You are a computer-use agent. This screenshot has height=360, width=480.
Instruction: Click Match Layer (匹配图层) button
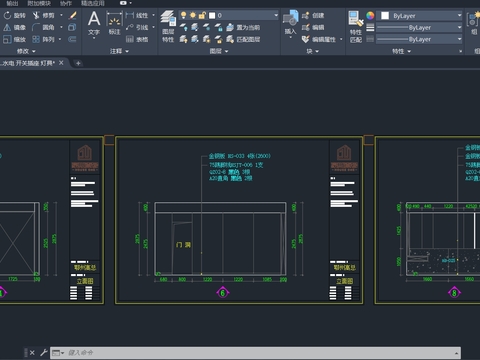click(243, 39)
